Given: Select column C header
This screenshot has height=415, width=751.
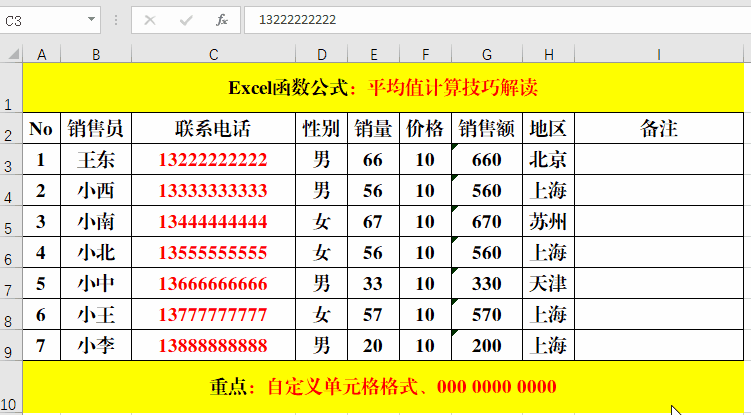Looking at the screenshot, I should click(x=214, y=54).
